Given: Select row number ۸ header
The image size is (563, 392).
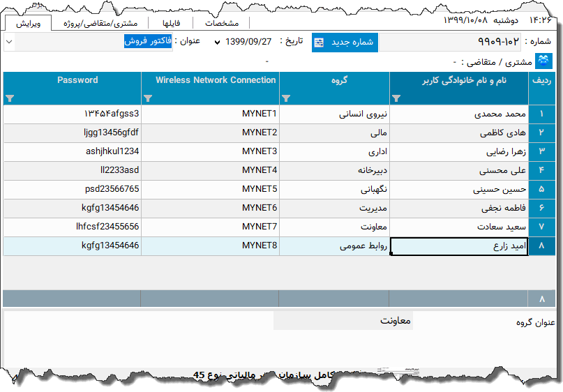Looking at the screenshot, I should coord(542,246).
